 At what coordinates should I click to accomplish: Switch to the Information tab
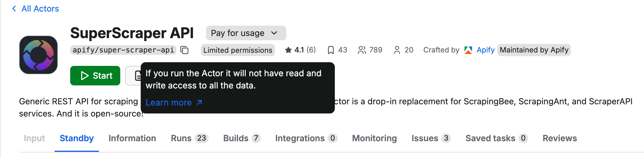132,138
